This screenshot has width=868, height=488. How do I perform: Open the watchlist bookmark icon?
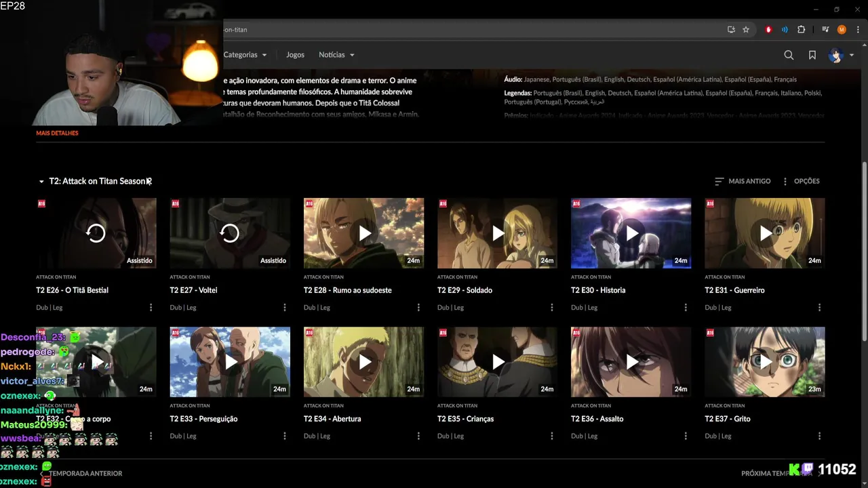[812, 55]
